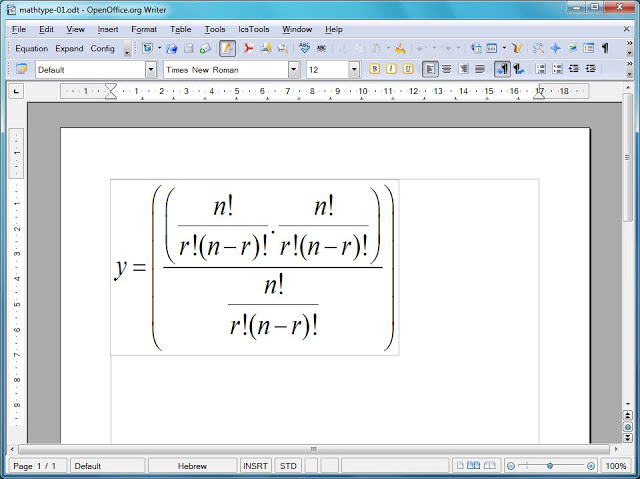Open the IcsTools menu
The image size is (640, 479).
pos(253,29)
